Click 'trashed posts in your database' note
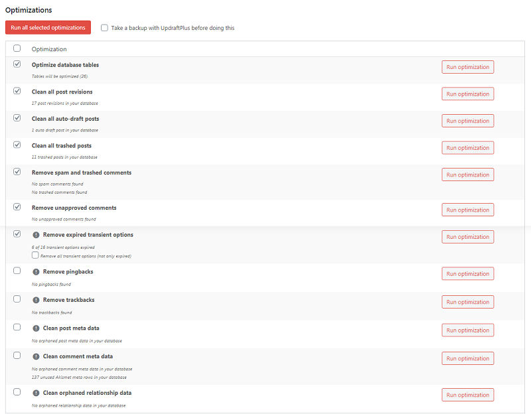Screen dimensions: 531x420 pos(64,157)
